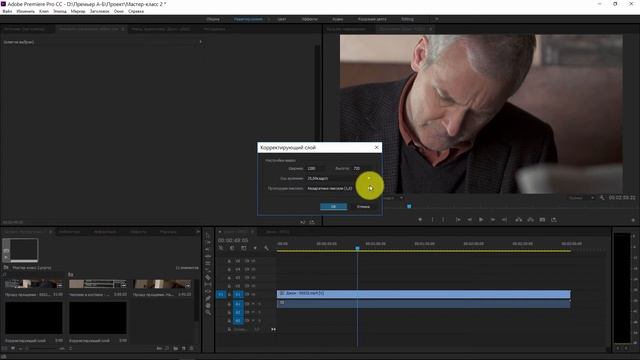Screen dimensions: 640x360
Task: Select the Track Select Forward tool
Action: [208, 242]
